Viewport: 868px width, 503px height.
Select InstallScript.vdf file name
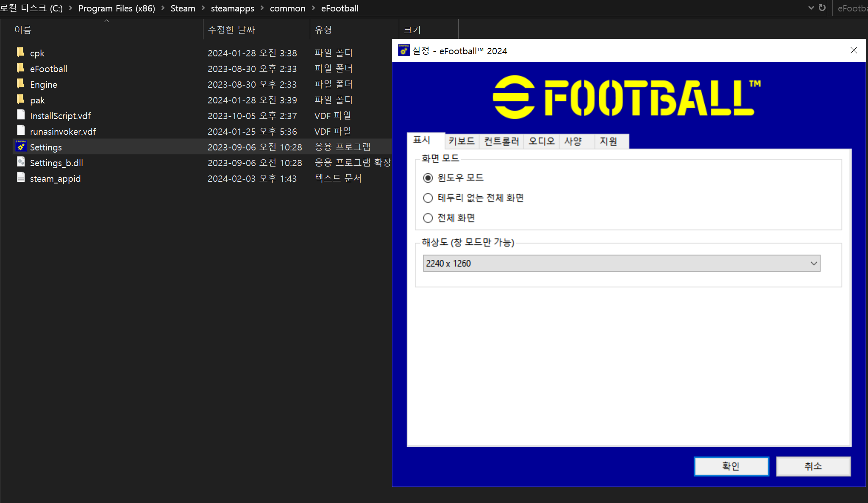pos(61,116)
